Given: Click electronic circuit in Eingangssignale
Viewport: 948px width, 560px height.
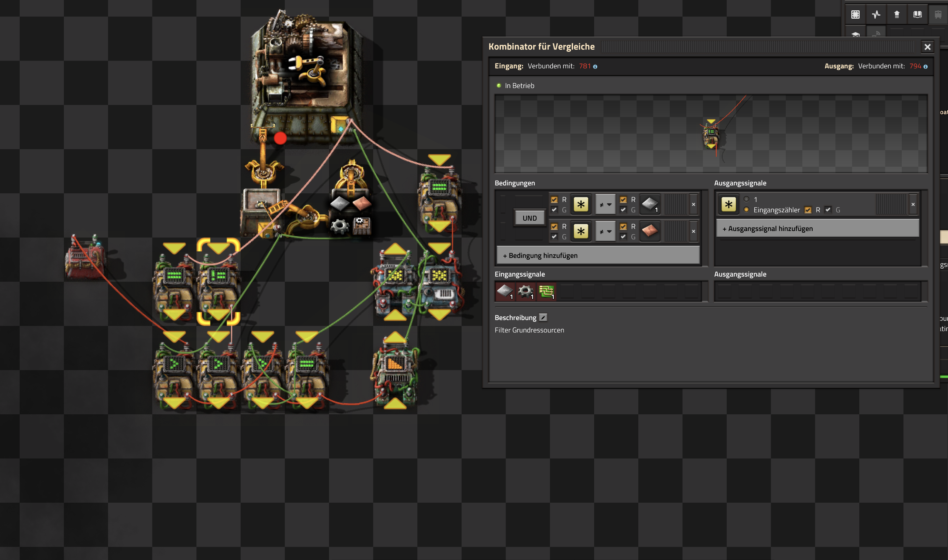Looking at the screenshot, I should 546,291.
